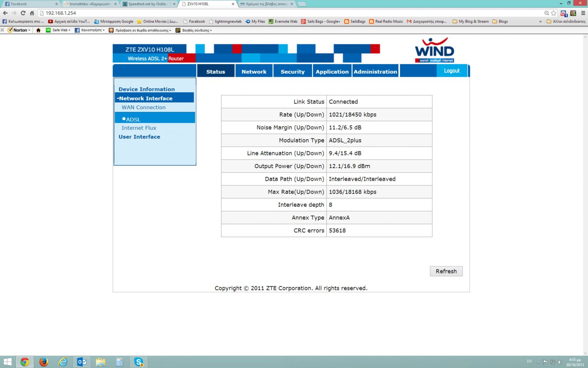Open the Network tab
588x368 pixels.
tap(254, 71)
